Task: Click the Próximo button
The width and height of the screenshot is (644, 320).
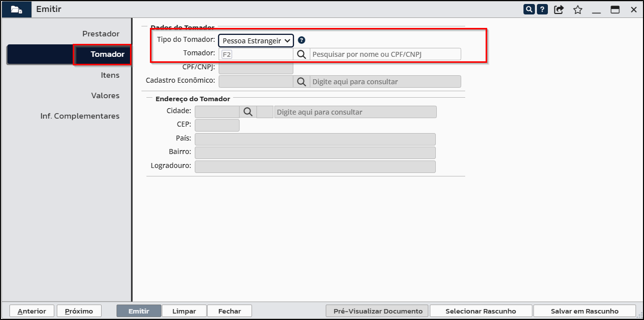Action: [x=79, y=311]
